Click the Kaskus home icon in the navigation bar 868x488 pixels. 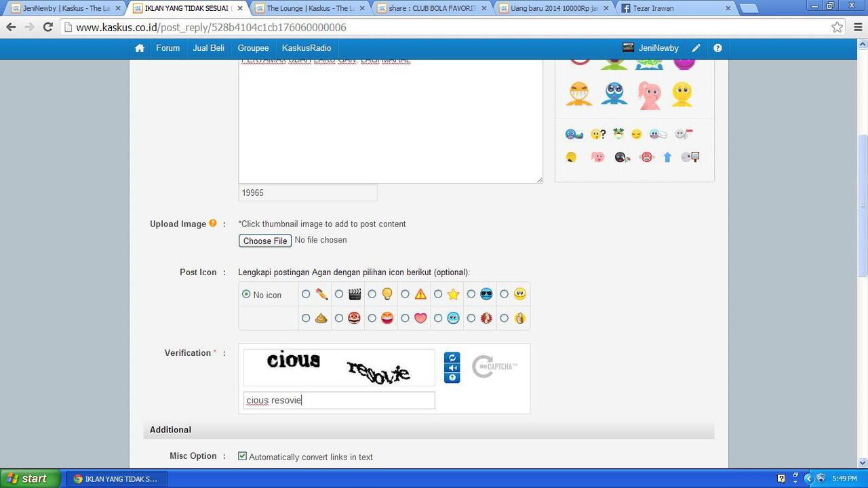(140, 48)
